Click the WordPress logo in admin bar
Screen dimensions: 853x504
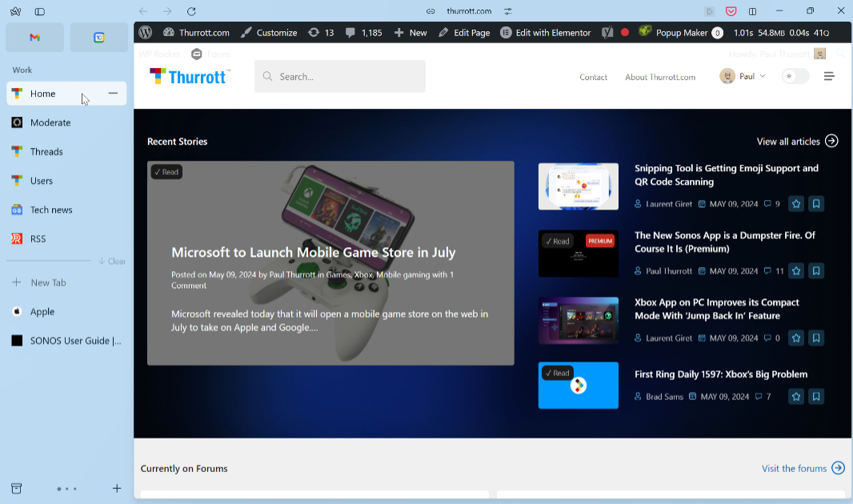145,33
